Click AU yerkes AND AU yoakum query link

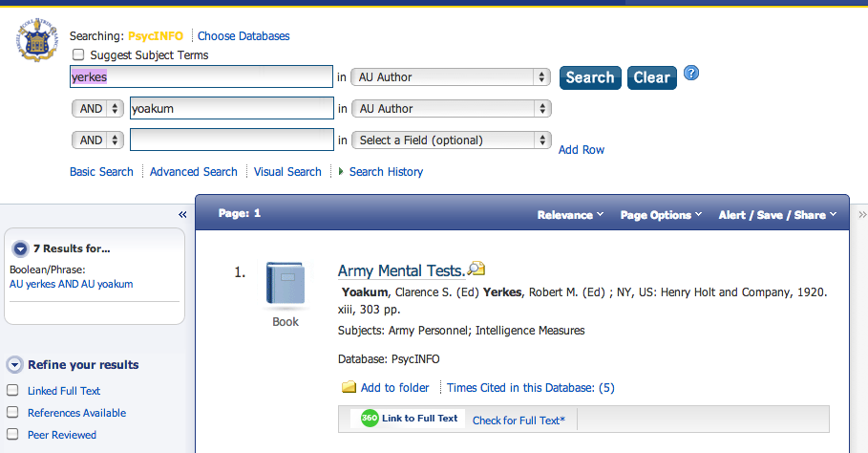[x=72, y=284]
